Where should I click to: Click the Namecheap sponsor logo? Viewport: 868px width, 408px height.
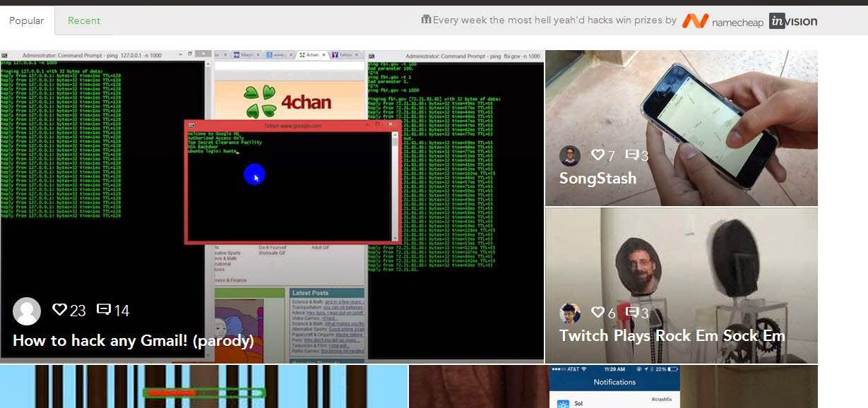click(723, 21)
